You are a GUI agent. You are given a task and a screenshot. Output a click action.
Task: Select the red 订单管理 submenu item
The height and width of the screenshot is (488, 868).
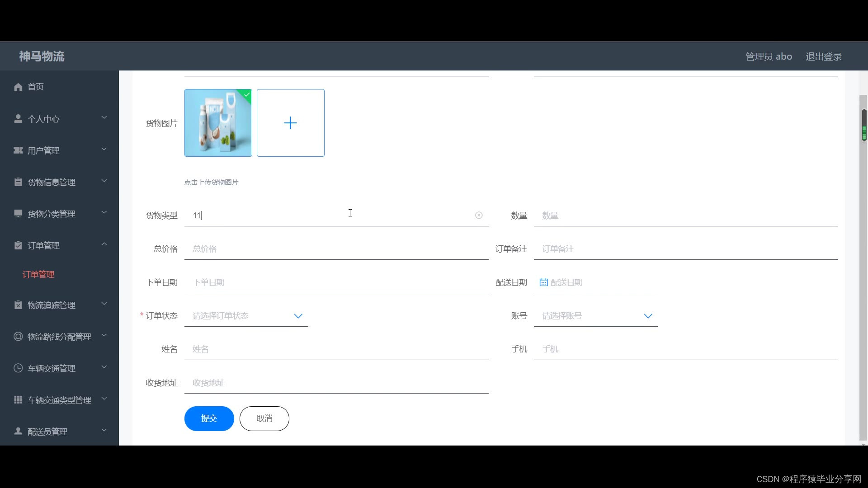[x=38, y=275]
